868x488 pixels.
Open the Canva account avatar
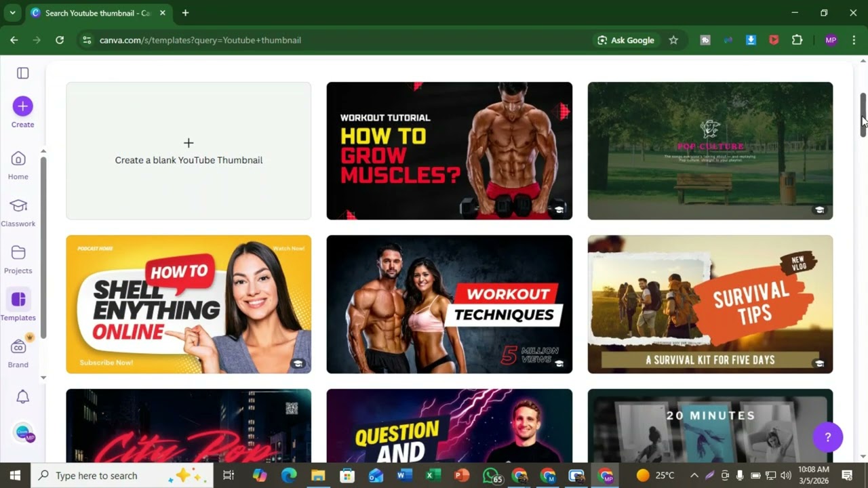point(22,432)
